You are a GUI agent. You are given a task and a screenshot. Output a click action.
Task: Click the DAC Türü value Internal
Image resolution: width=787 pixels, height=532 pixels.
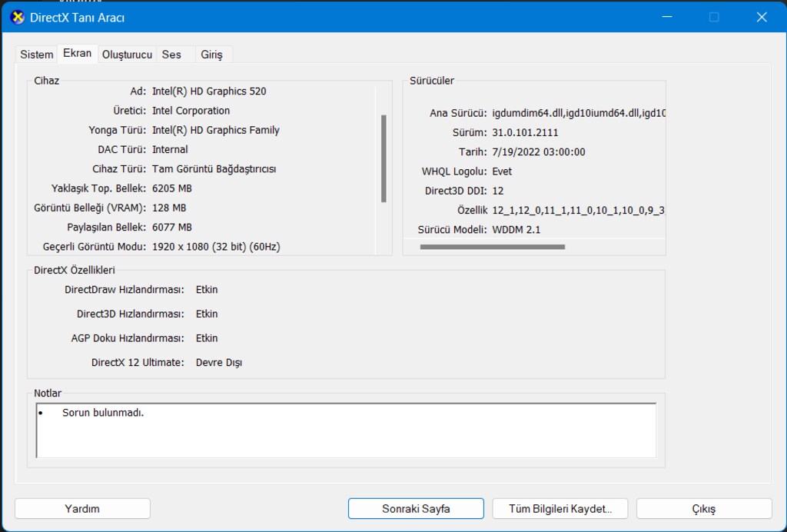coord(170,150)
